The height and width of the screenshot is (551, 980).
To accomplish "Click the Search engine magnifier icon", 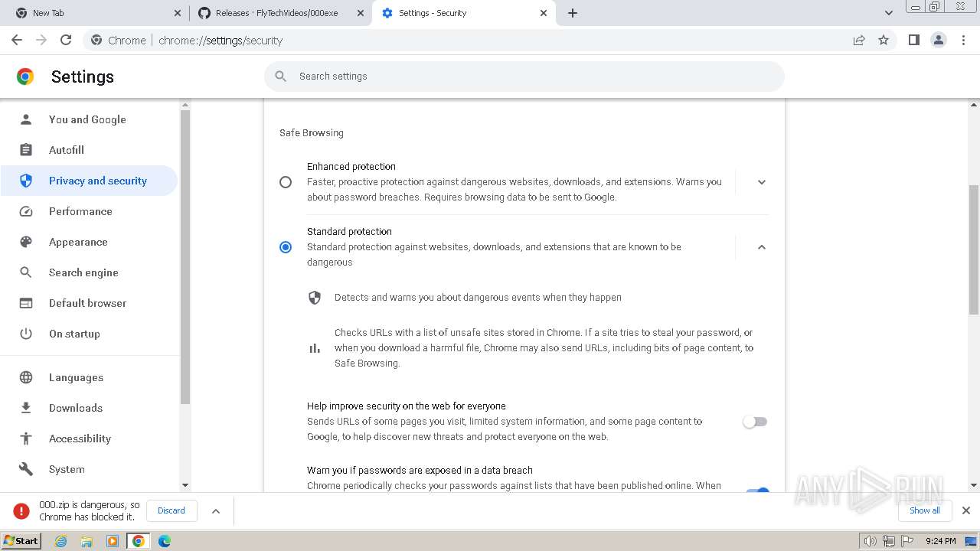I will [x=26, y=272].
